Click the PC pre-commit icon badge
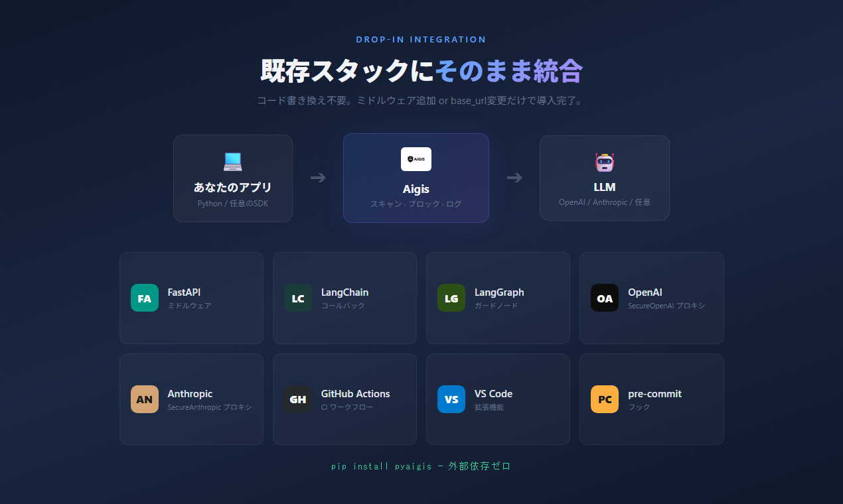Screen dimensions: 843x504 tap(605, 399)
